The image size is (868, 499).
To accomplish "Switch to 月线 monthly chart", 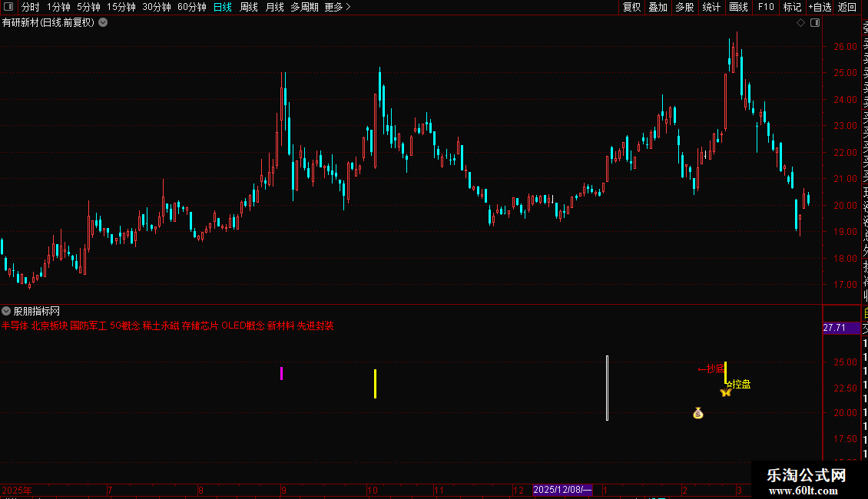I will coord(274,7).
